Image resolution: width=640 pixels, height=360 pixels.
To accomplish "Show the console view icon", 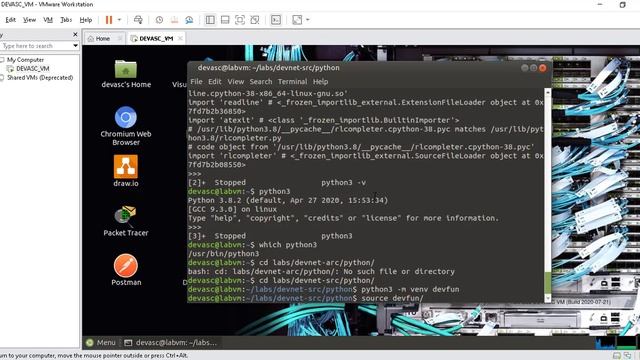I will 276,20.
